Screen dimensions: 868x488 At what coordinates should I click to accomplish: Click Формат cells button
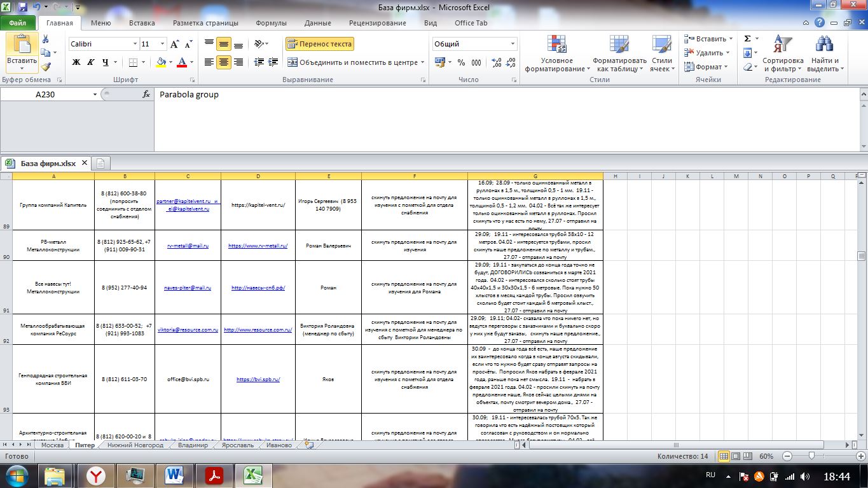click(x=707, y=67)
